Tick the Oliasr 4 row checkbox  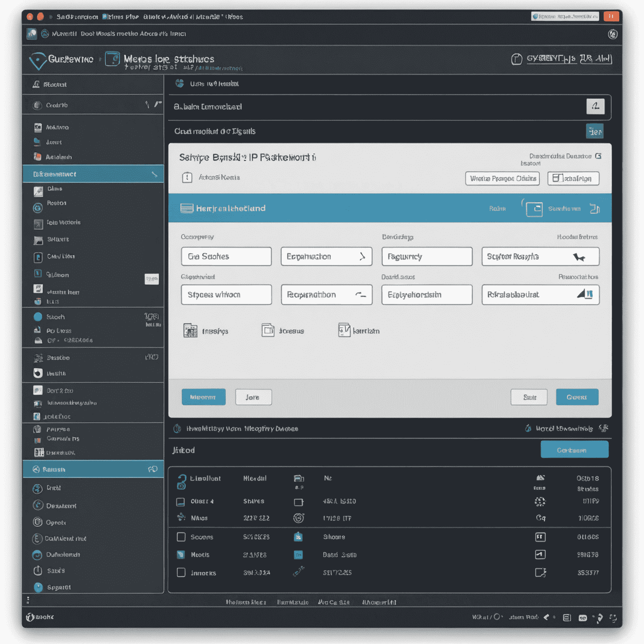click(x=180, y=501)
